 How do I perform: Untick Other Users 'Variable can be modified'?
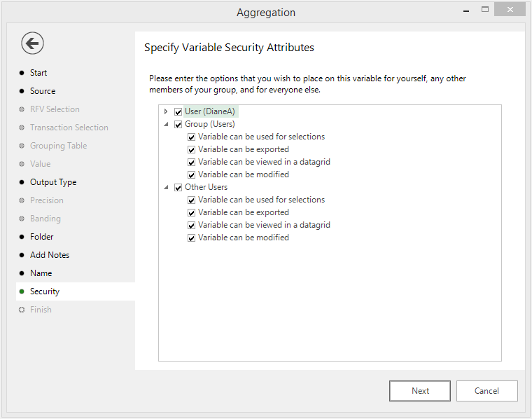[191, 238]
